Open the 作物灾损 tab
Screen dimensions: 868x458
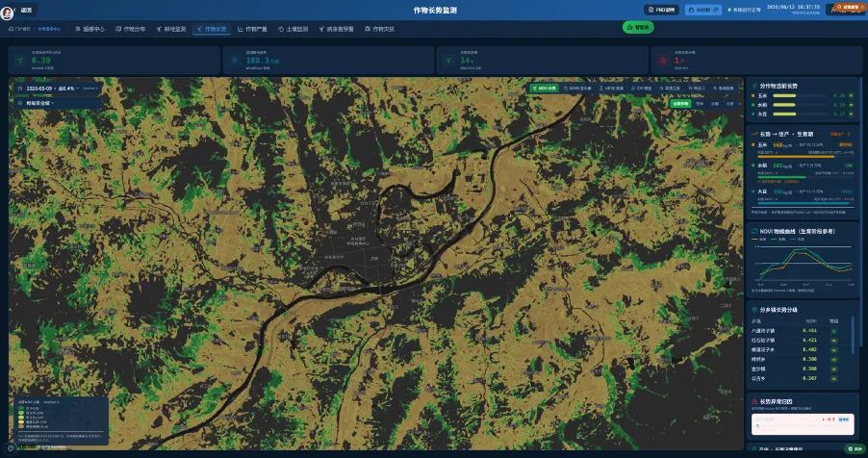coord(380,29)
